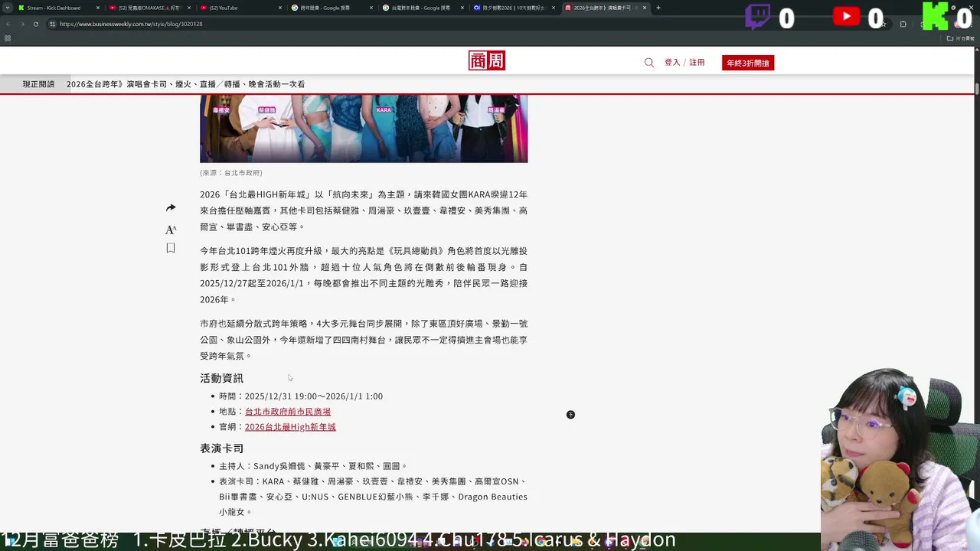Click the sticky article title 2026全台跨年
Viewport: 980px width, 551px height.
(185, 84)
